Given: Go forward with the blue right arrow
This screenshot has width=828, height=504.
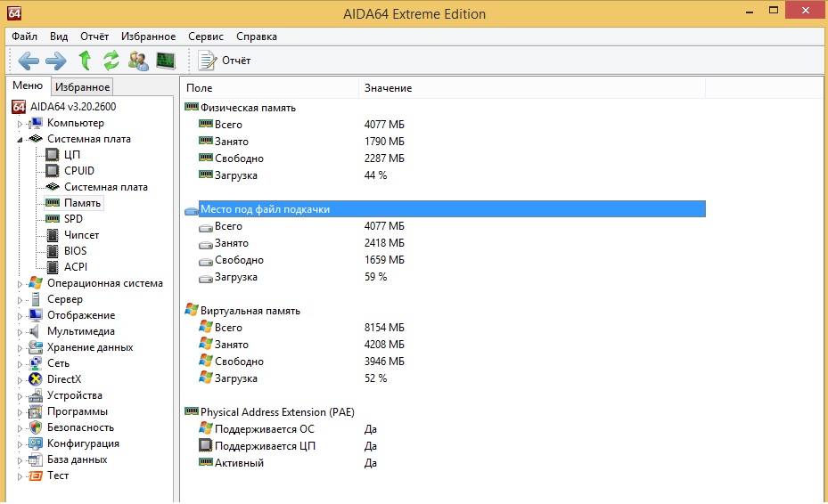Looking at the screenshot, I should [x=56, y=61].
